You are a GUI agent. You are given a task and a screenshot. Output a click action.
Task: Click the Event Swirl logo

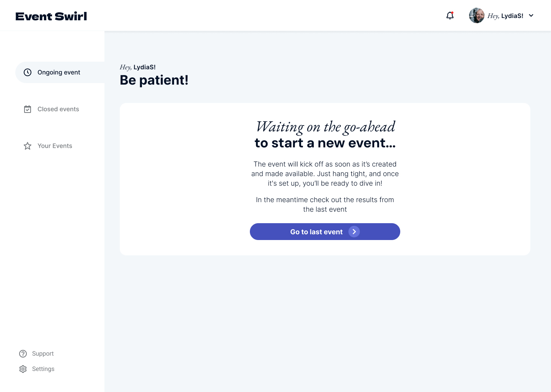pyautogui.click(x=51, y=16)
